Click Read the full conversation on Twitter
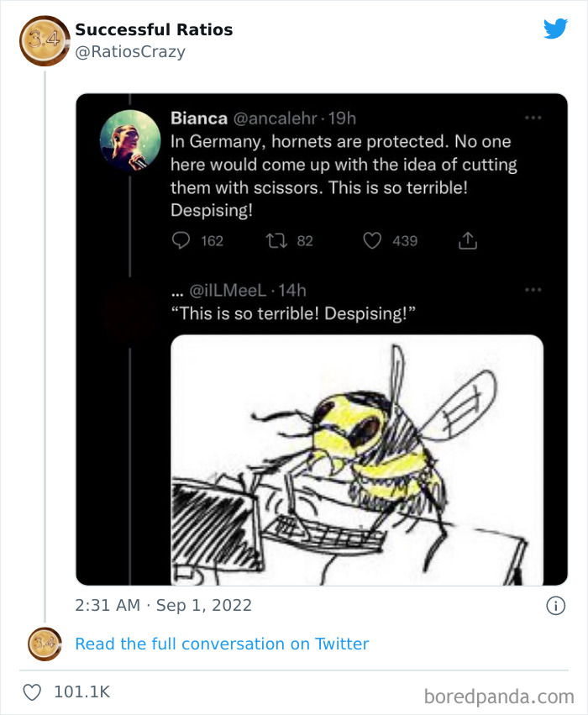588x715 pixels. pos(222,644)
